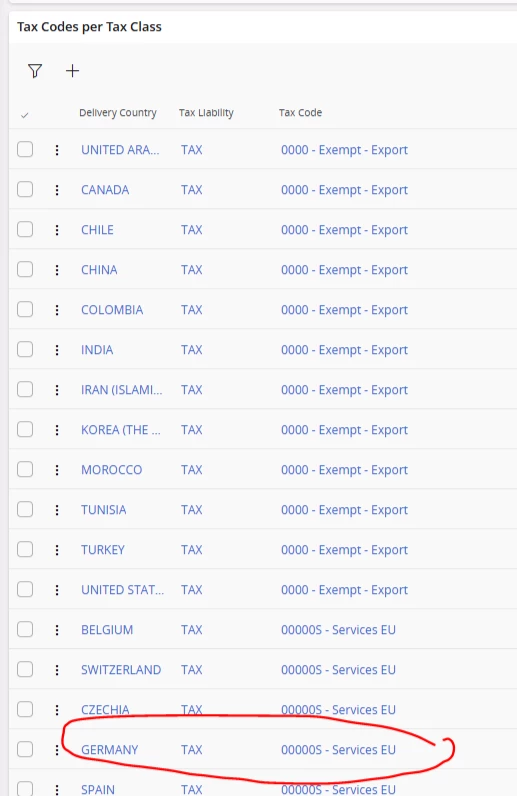This screenshot has height=796, width=517.
Task: Open three-dot menu for TURKEY row
Action: tap(57, 550)
